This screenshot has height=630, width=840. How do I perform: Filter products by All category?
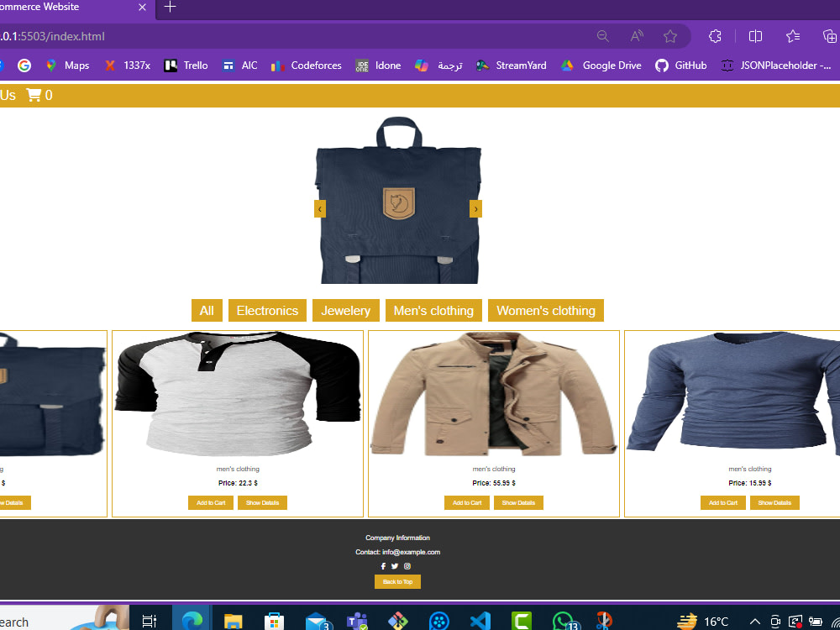tap(207, 311)
